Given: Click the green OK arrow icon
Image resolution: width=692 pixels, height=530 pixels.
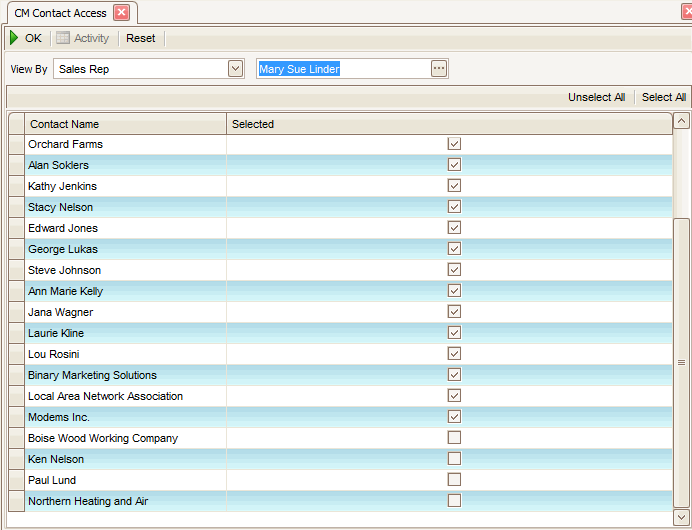Looking at the screenshot, I should pyautogui.click(x=14, y=38).
